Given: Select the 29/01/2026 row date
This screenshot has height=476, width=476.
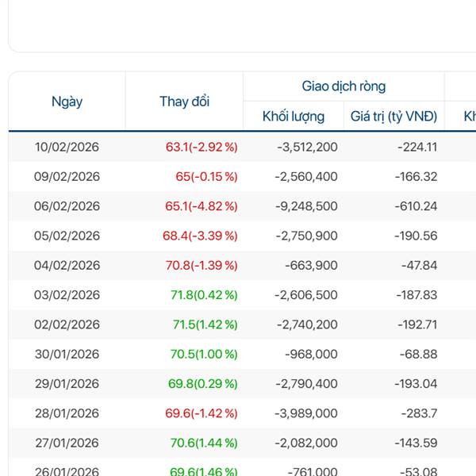Looking at the screenshot, I should coord(67,384).
